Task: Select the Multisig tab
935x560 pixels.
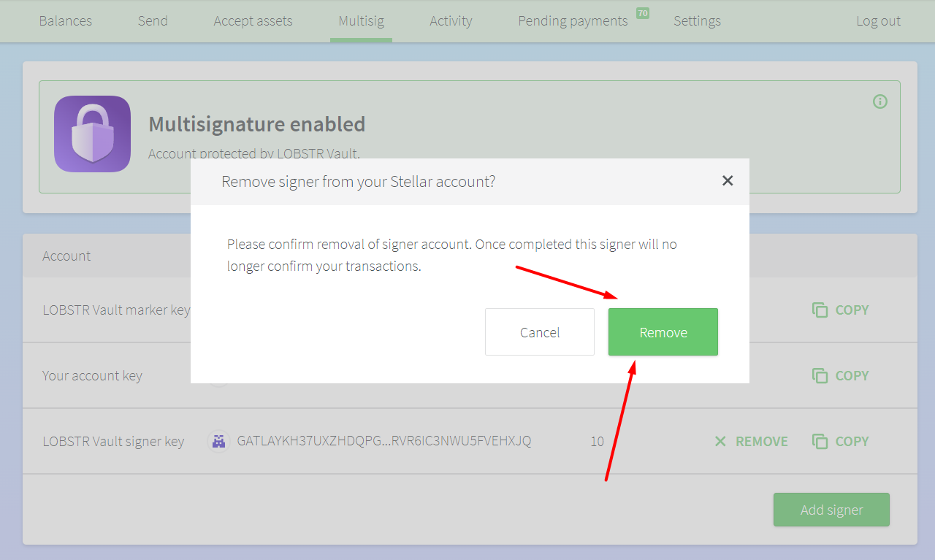Action: [x=361, y=21]
